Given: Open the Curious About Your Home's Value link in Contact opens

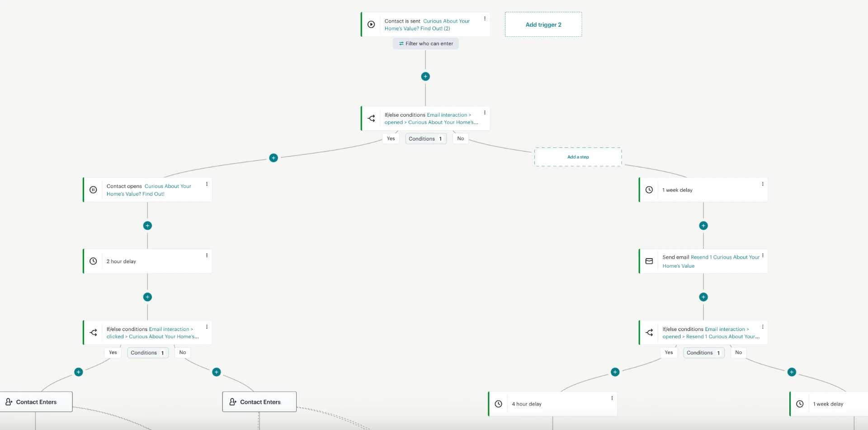Looking at the screenshot, I should click(149, 190).
